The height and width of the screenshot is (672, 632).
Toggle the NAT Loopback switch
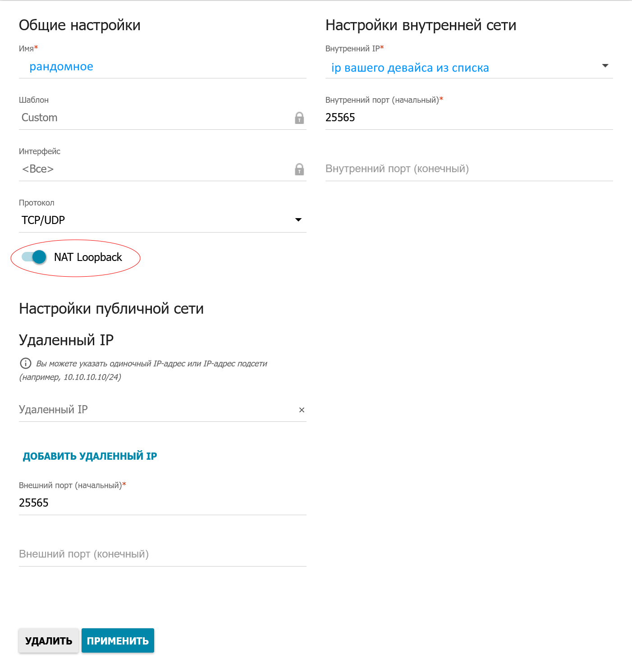pos(34,257)
